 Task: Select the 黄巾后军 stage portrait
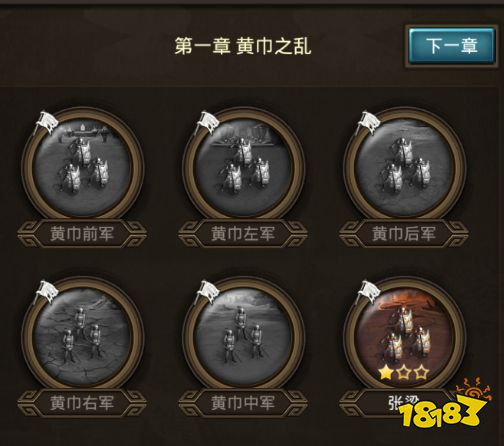(404, 166)
